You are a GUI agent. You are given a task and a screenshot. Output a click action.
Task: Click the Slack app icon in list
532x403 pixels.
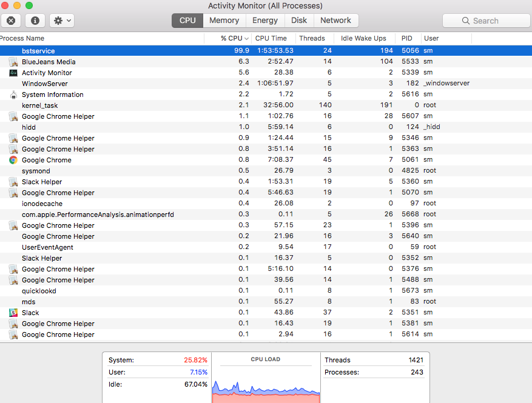[x=13, y=313]
